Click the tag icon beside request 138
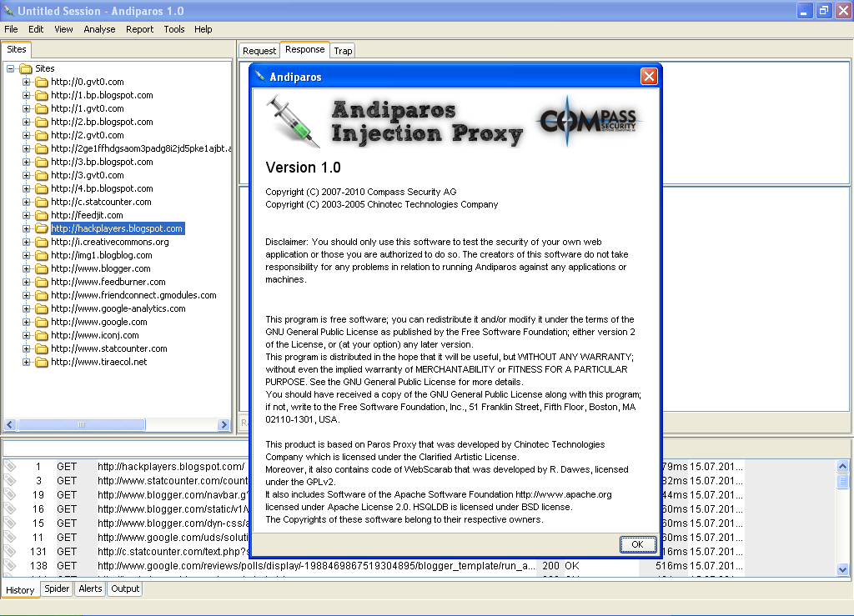Image resolution: width=854 pixels, height=616 pixels. (x=10, y=565)
